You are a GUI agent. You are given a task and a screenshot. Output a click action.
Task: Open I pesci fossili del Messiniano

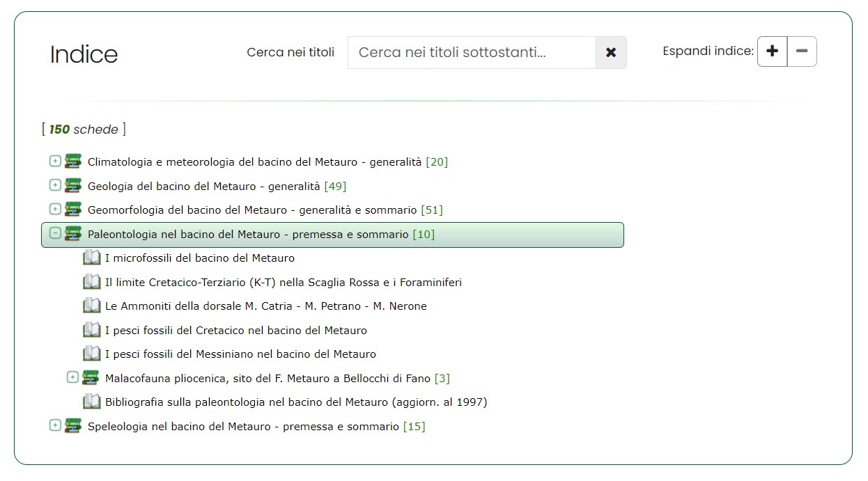(x=240, y=354)
